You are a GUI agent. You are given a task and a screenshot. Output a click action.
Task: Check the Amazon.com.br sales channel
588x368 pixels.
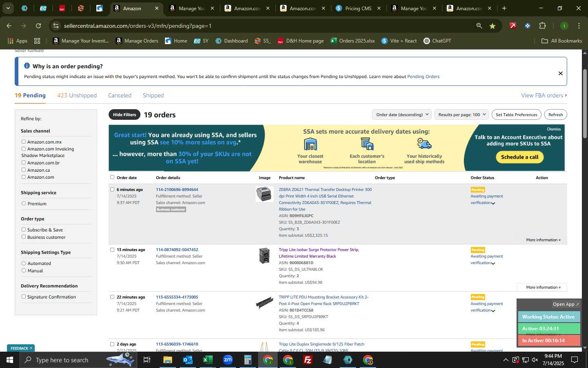[24, 162]
